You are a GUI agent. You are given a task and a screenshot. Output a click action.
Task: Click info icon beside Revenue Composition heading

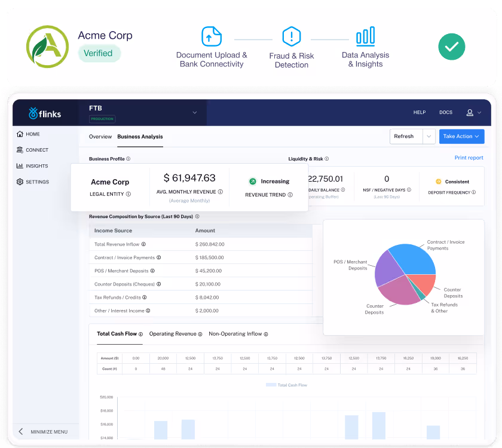197,216
